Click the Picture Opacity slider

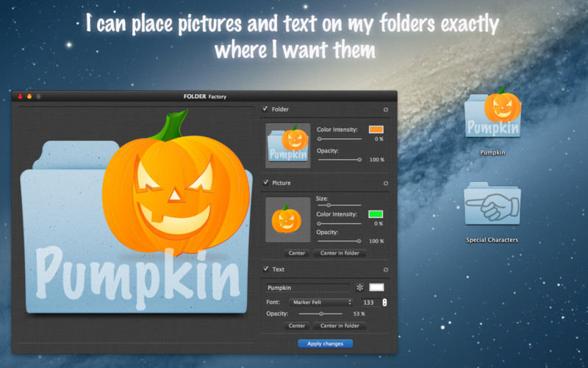point(340,241)
